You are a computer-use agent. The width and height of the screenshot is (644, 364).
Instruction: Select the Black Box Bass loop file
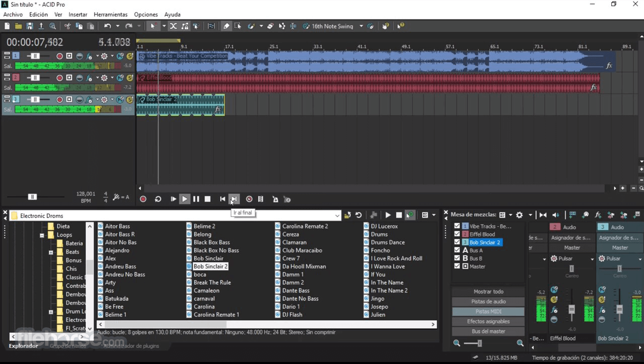[x=211, y=242]
